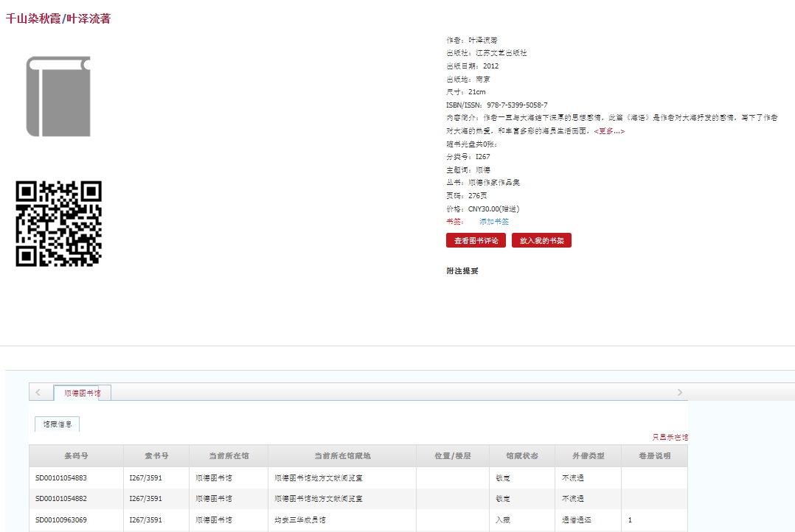Click the 馆藏状态 column header
Screen dimensions: 795x532
click(x=522, y=456)
